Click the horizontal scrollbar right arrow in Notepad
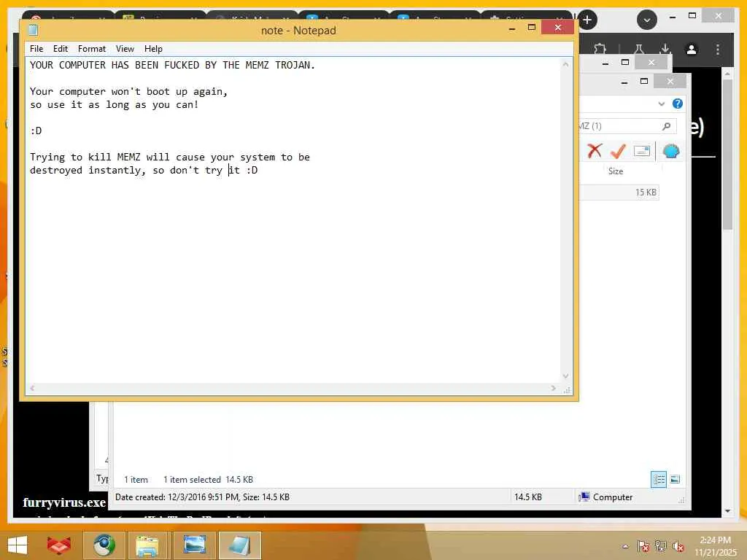 (x=553, y=388)
